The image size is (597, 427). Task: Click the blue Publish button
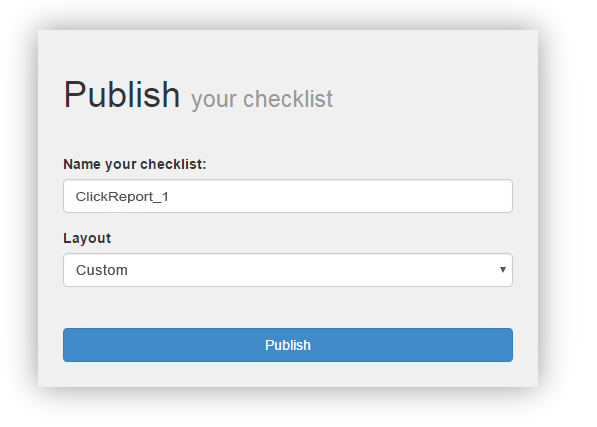(288, 345)
